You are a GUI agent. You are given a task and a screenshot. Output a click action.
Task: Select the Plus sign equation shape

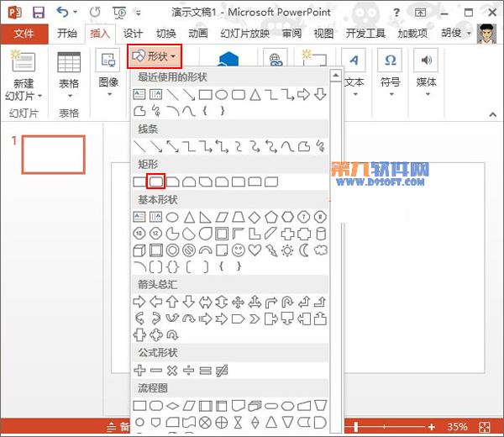139,371
